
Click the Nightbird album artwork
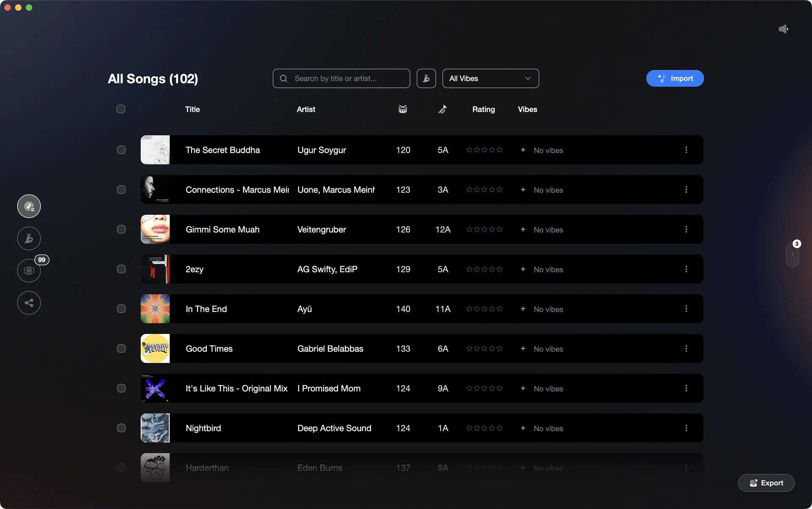pyautogui.click(x=155, y=428)
